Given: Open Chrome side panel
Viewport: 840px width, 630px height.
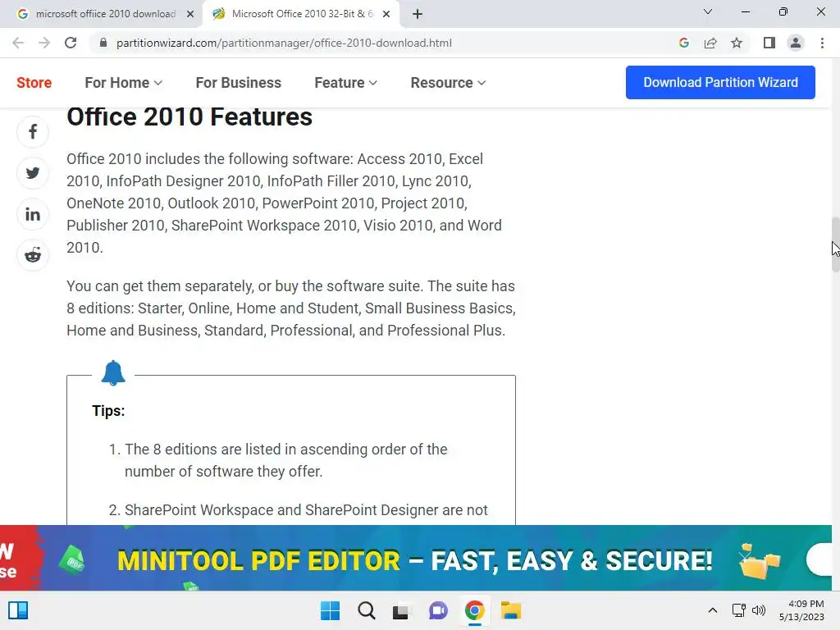Looking at the screenshot, I should [x=769, y=43].
